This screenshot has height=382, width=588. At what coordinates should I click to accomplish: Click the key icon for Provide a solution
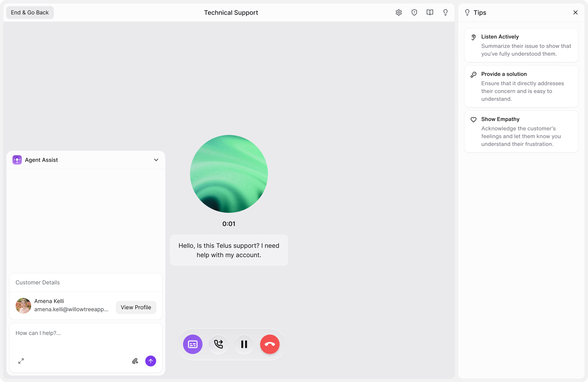tap(473, 74)
